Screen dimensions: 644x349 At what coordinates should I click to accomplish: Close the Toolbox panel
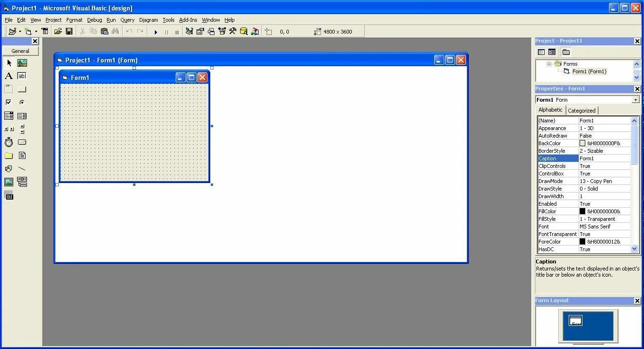(x=35, y=41)
